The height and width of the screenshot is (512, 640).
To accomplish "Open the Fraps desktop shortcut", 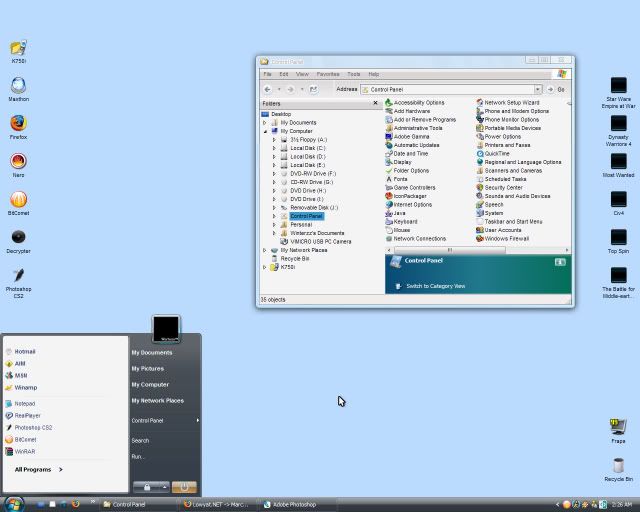I will point(618,428).
